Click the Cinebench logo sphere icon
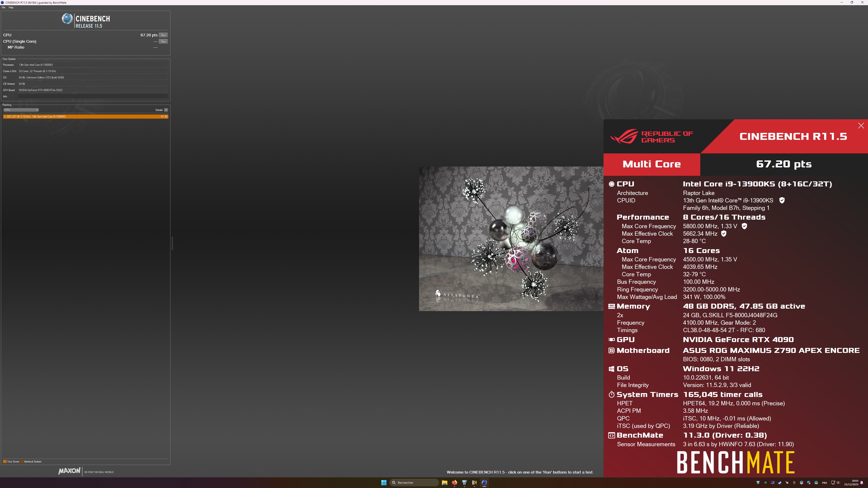 (x=67, y=19)
